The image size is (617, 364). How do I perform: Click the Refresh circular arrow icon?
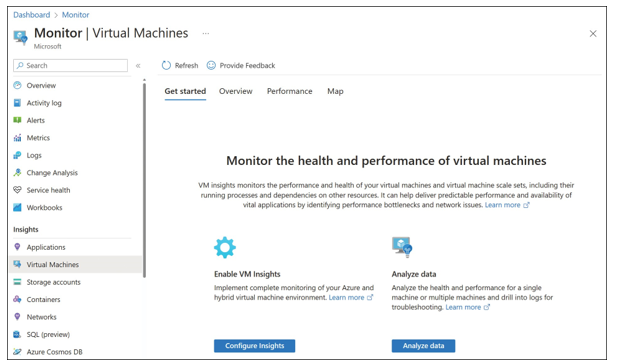[x=166, y=65]
